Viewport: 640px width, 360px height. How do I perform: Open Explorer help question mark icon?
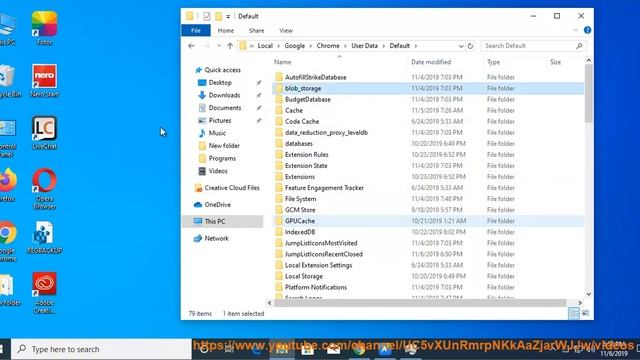587,30
